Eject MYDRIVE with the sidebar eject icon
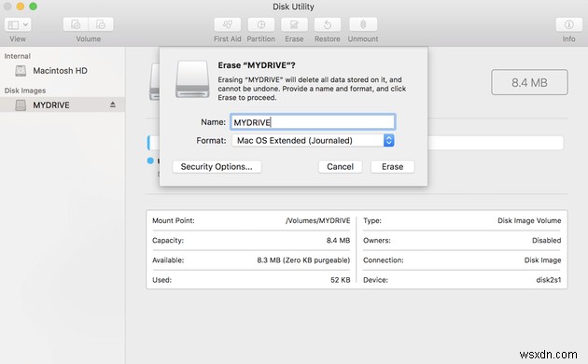The image size is (588, 364). (113, 105)
